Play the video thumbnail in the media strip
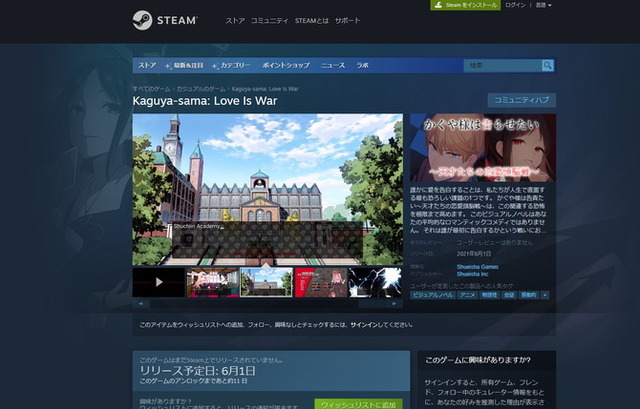The height and width of the screenshot is (409, 640). coord(159,282)
